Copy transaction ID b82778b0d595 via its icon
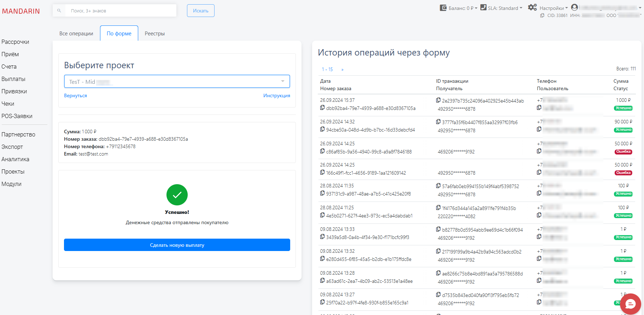This screenshot has height=315, width=644. 438,229
